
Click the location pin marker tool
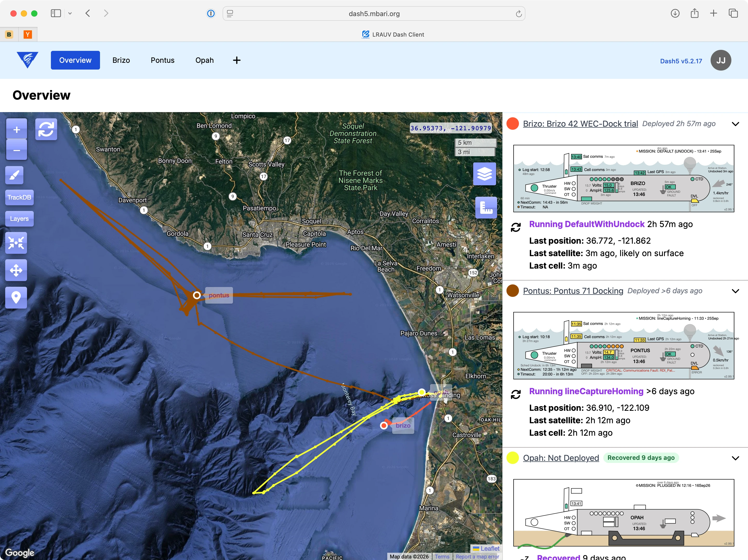click(x=16, y=297)
